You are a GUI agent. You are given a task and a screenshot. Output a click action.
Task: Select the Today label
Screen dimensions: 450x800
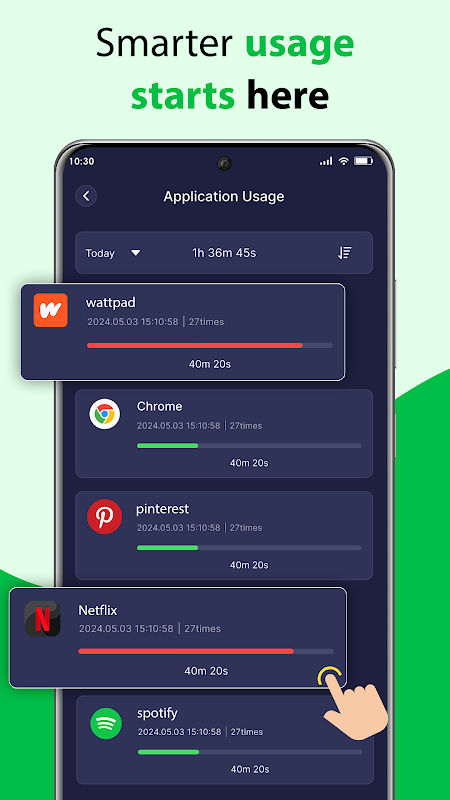[x=100, y=254]
